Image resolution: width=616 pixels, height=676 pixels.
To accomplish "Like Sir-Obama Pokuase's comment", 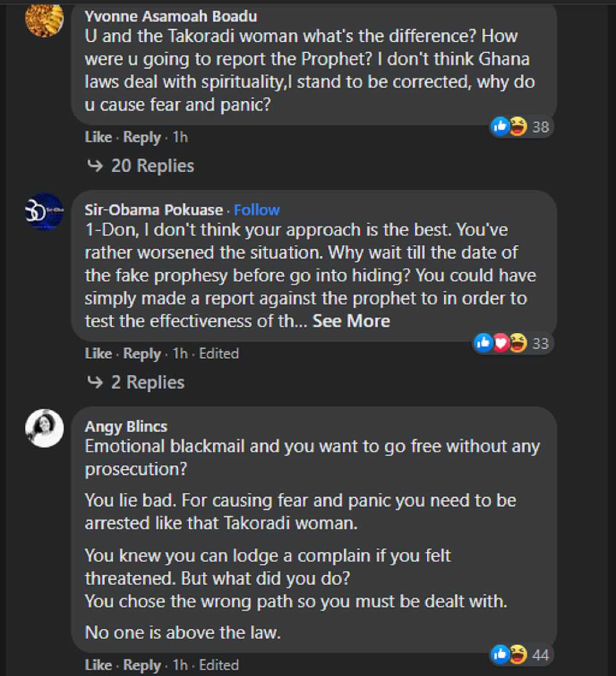I will click(98, 353).
